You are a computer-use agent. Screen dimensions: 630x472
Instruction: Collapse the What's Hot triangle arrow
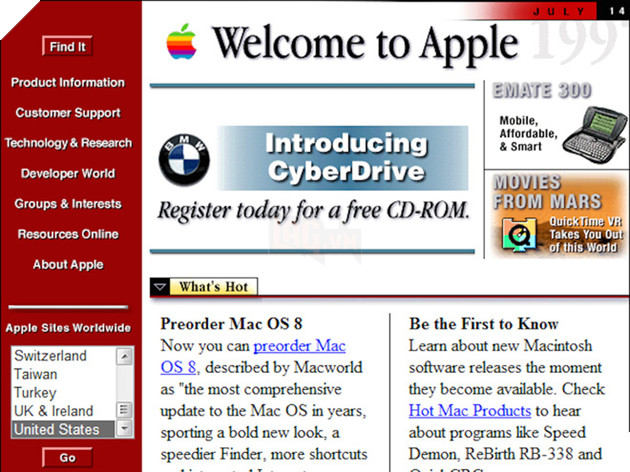160,288
